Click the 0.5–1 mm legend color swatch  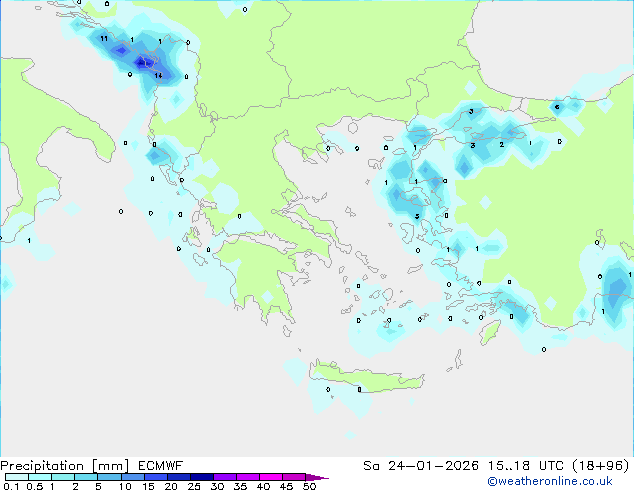click(x=40, y=477)
